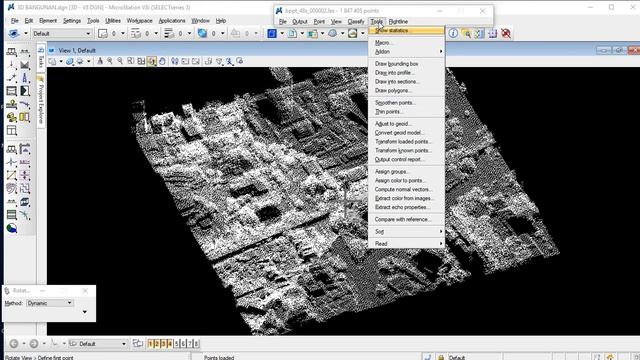This screenshot has width=640, height=360.
Task: Click the red crossed-out icon in toolbar
Action: click(x=506, y=33)
